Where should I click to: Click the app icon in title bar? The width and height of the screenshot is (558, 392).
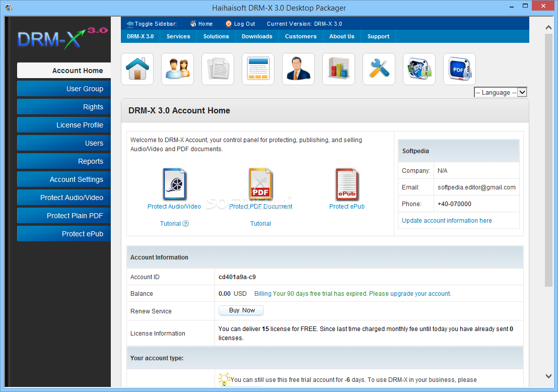click(9, 8)
